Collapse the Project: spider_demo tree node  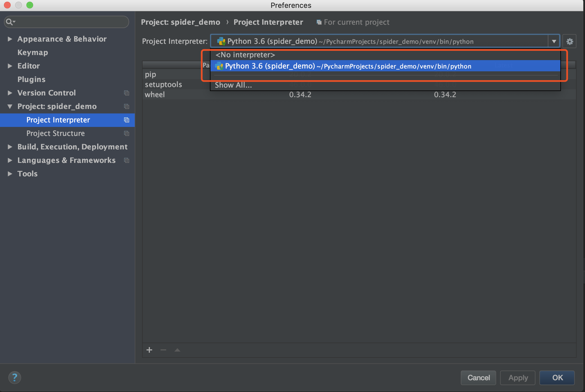pos(10,106)
